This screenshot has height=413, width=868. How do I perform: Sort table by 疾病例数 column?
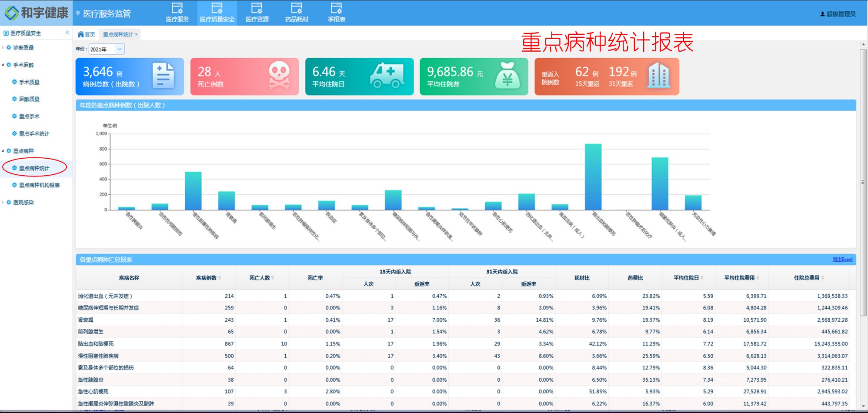point(220,278)
